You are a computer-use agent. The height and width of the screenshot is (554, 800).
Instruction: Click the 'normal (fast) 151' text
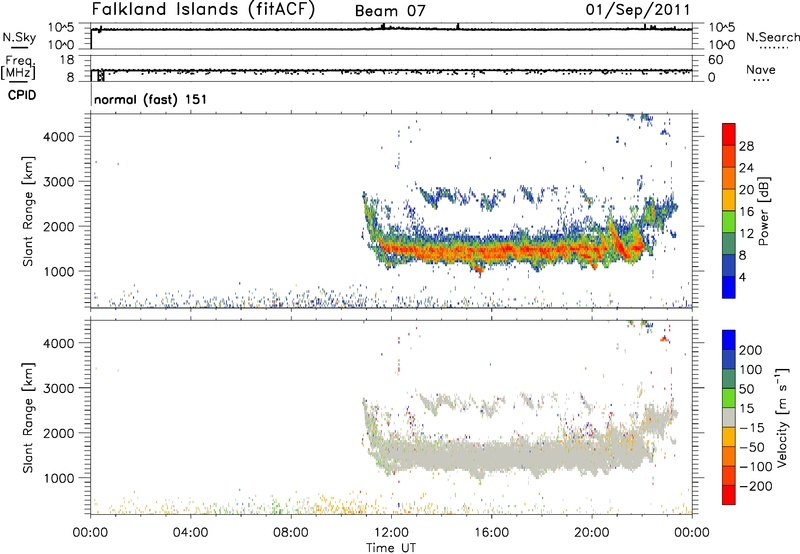pyautogui.click(x=151, y=99)
